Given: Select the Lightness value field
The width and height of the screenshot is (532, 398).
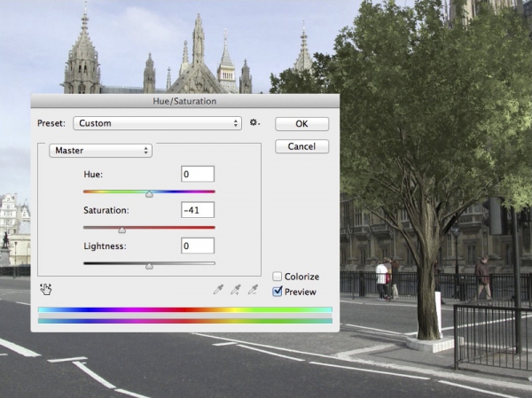Looking at the screenshot, I should (198, 246).
